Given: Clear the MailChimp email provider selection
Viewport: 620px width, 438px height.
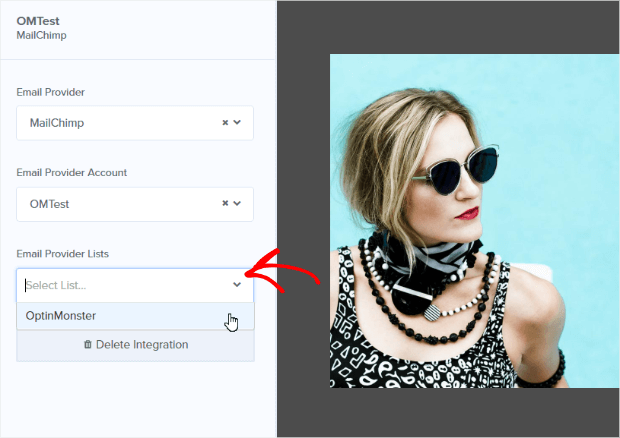Looking at the screenshot, I should click(x=225, y=123).
